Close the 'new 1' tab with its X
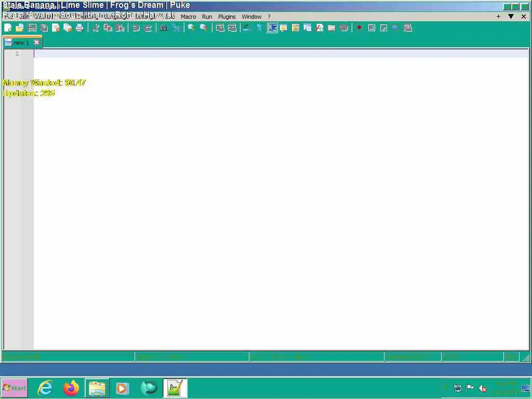532x399 pixels. point(37,43)
